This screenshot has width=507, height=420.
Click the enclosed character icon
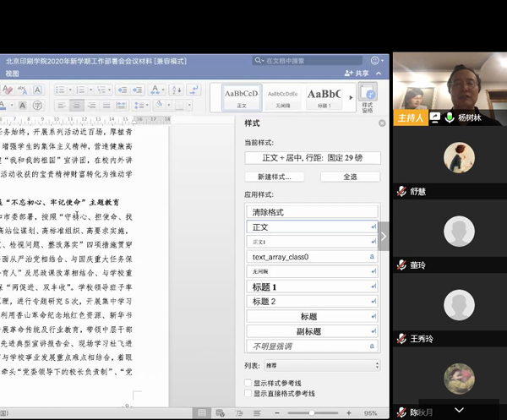(x=37, y=105)
